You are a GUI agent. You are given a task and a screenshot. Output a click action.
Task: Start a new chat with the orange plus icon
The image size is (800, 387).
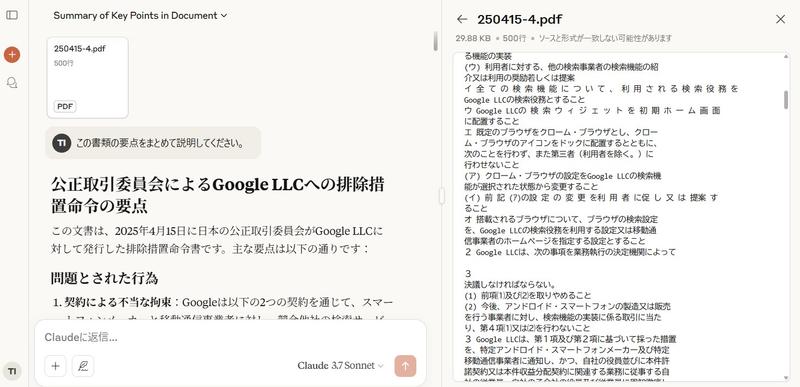point(12,55)
